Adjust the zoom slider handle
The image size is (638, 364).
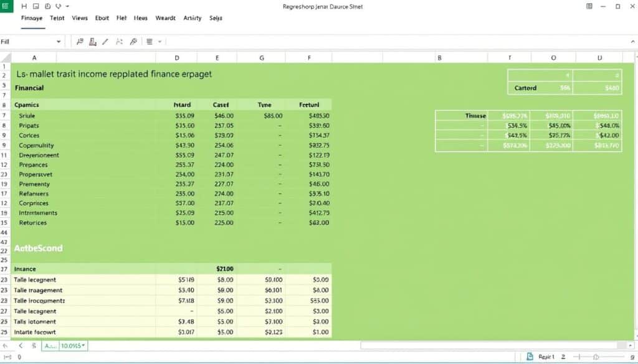click(596, 357)
